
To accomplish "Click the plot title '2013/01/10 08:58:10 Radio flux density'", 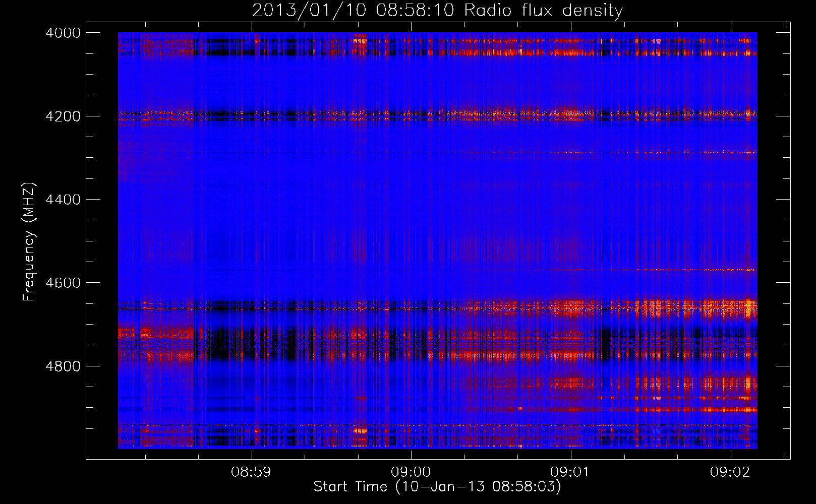I will [x=437, y=10].
